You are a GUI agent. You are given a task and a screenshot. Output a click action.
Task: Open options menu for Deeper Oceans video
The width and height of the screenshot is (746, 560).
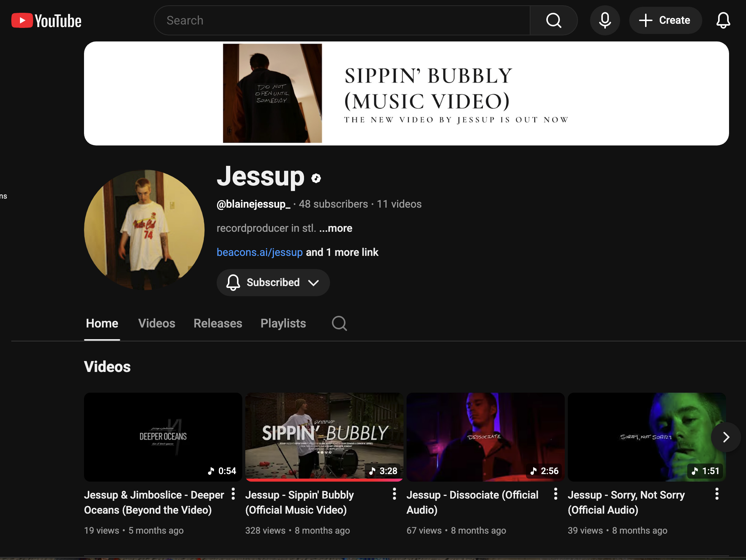tap(233, 494)
